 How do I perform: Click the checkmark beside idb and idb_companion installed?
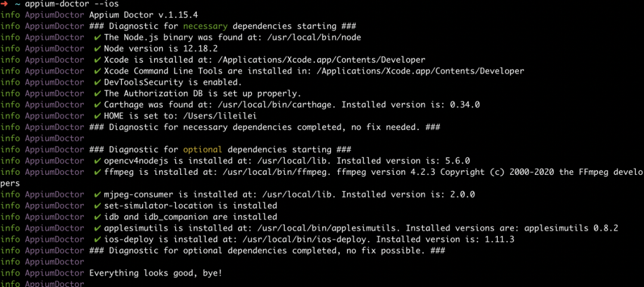(x=97, y=217)
